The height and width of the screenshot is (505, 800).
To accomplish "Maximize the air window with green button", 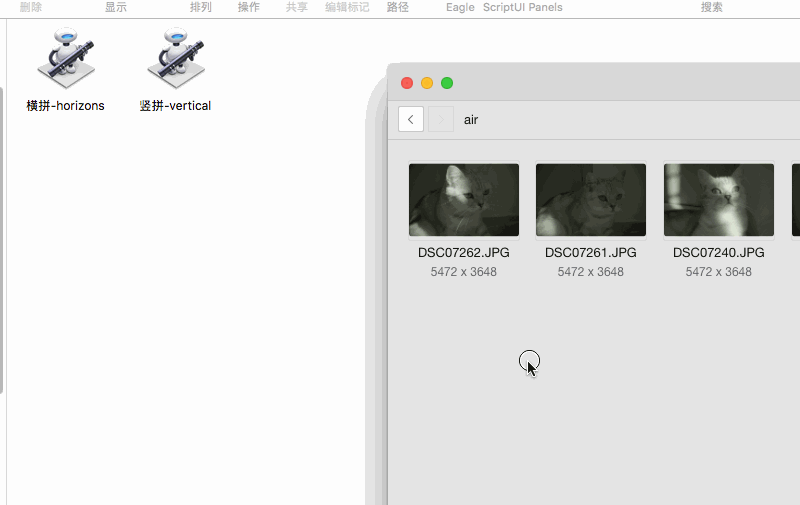I will click(x=447, y=83).
